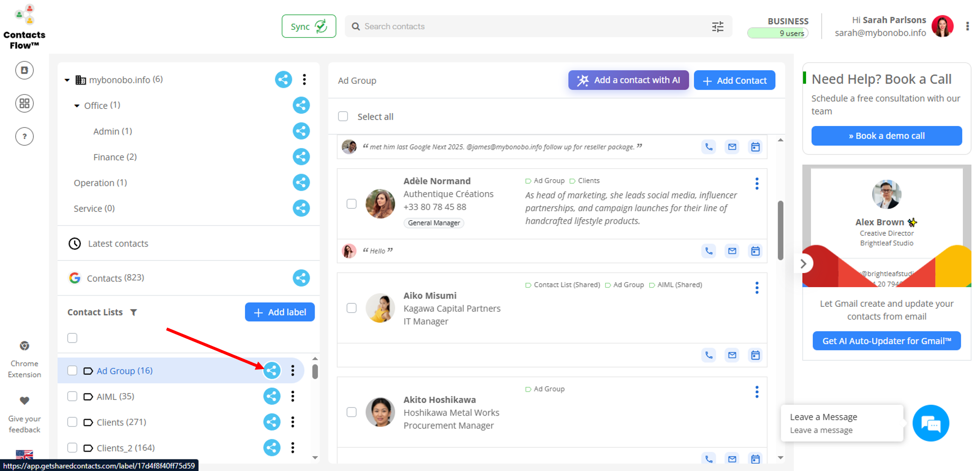Share the Google Contacts (823) list
980x471 pixels.
coord(301,278)
